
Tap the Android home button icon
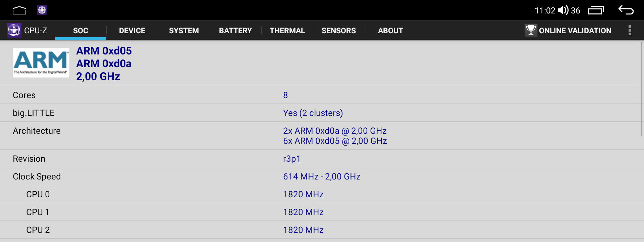pos(19,10)
